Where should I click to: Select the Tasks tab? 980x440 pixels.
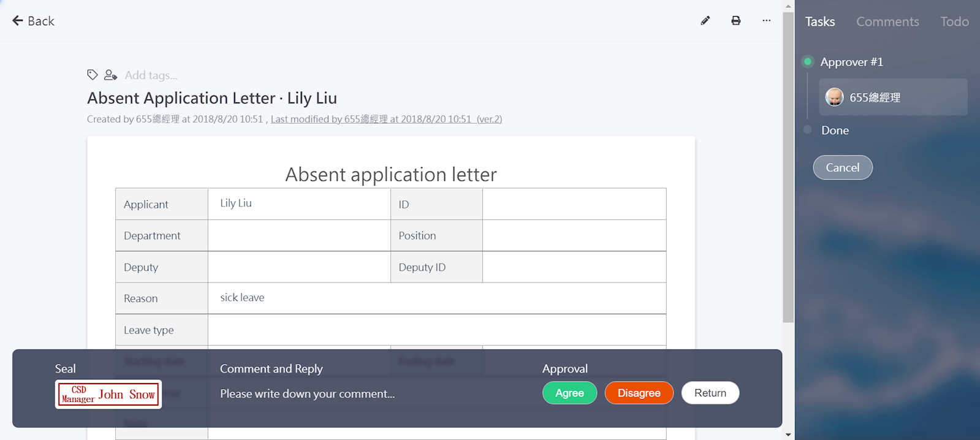[x=820, y=21]
